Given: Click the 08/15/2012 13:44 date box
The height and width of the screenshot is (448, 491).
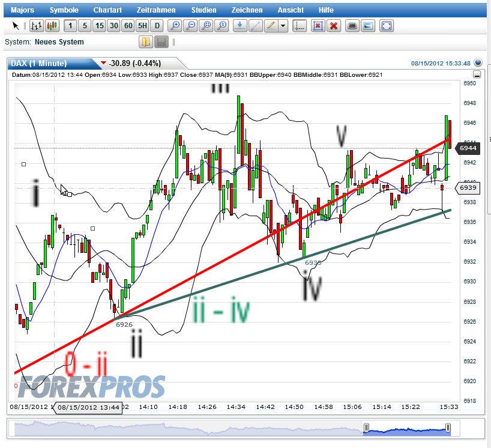Looking at the screenshot, I should tap(89, 408).
